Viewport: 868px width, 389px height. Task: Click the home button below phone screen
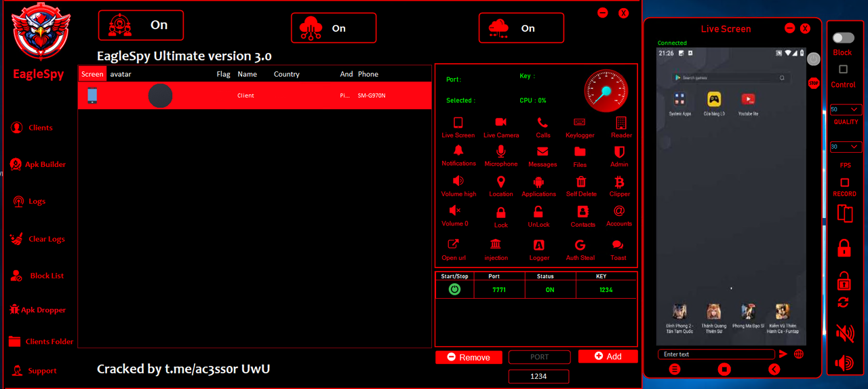tap(724, 369)
